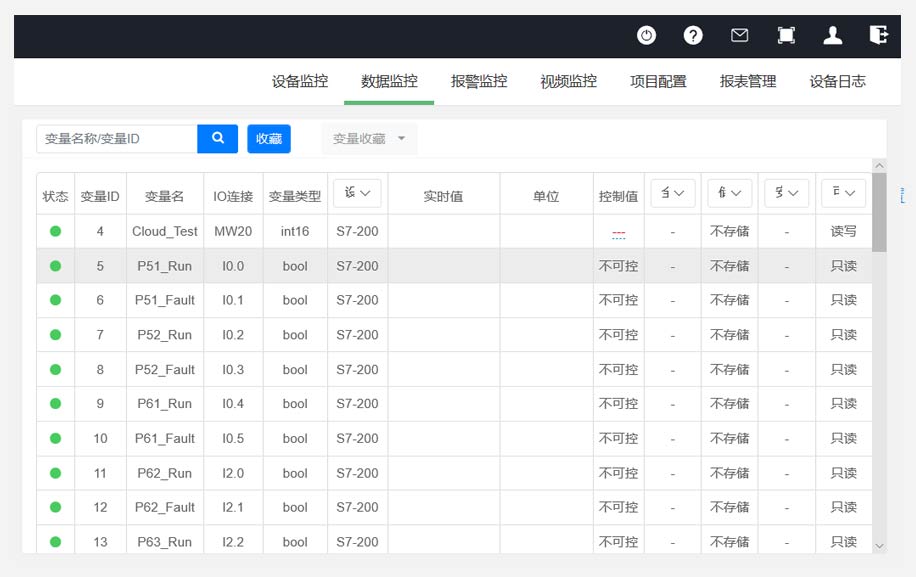
Task: Click the green status dot for Cloud_Test
Action: tap(55, 231)
